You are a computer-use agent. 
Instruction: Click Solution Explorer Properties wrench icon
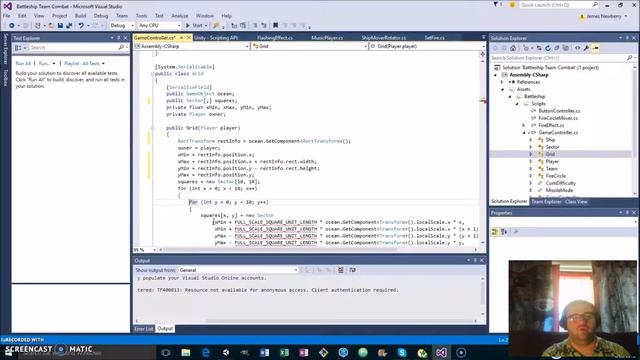pos(587,48)
